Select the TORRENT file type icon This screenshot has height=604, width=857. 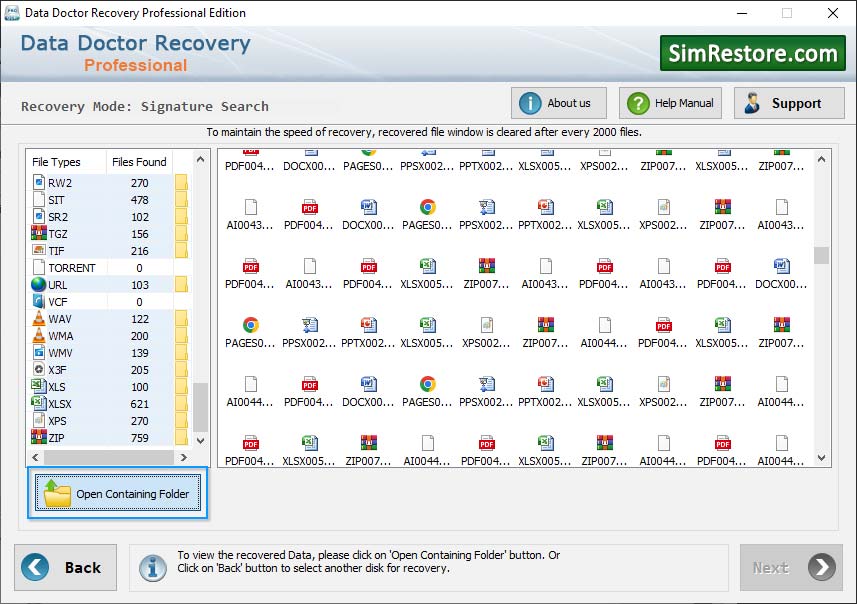pos(39,267)
